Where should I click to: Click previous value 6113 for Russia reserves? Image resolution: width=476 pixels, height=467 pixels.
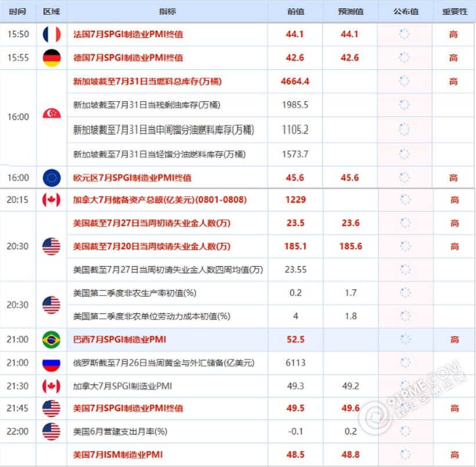click(295, 363)
